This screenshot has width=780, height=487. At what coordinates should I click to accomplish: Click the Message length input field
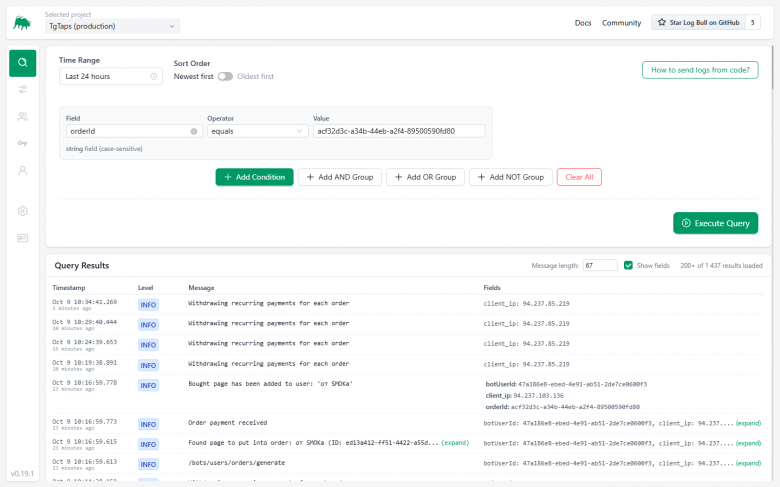click(x=601, y=265)
